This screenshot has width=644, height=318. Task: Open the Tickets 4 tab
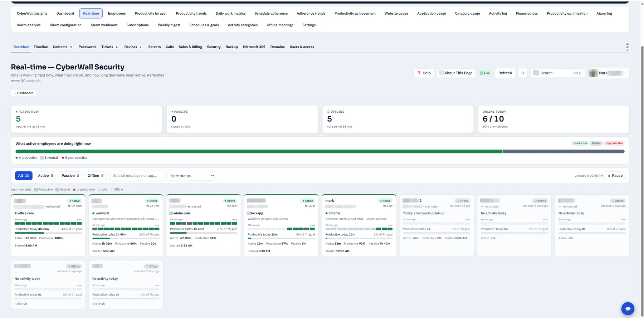tap(109, 47)
